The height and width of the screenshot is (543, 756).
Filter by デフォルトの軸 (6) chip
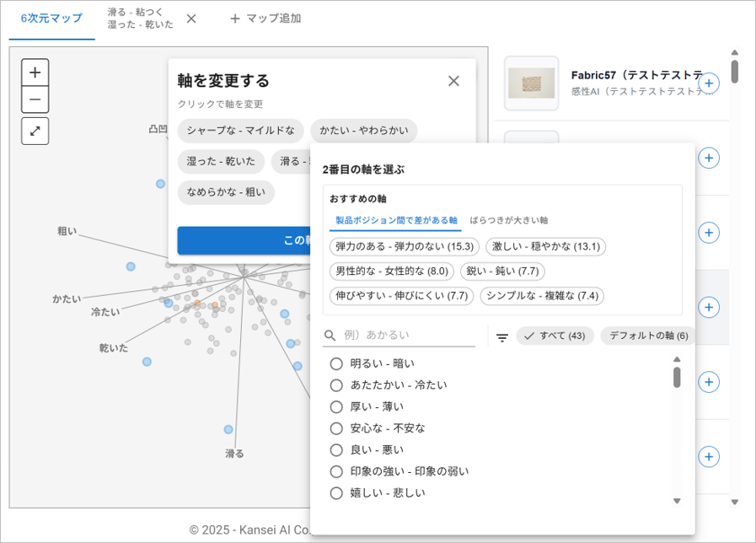[648, 336]
